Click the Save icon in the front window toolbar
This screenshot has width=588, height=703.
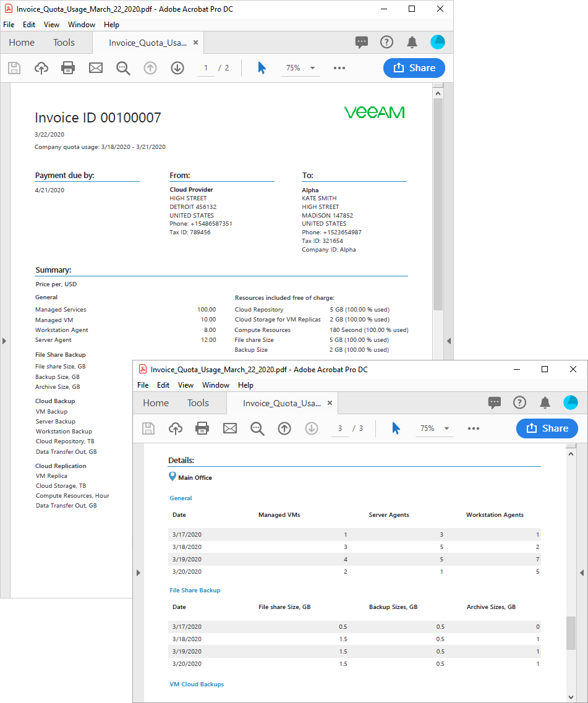click(148, 428)
